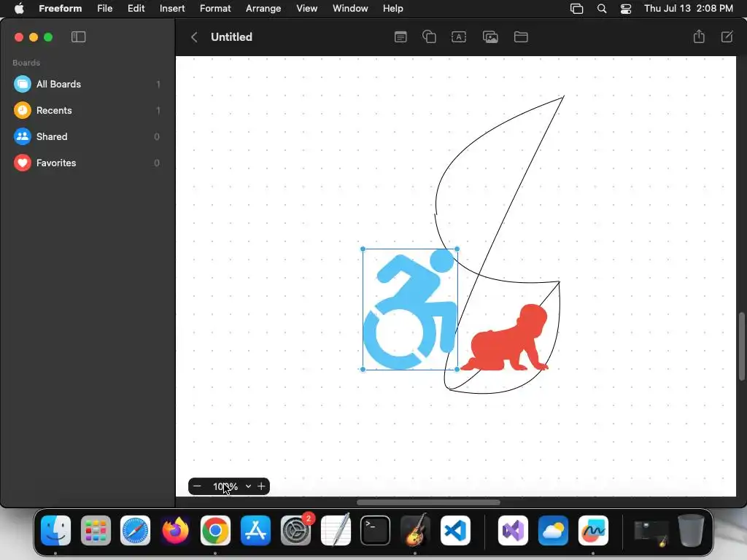Click the date and time display

pos(689,9)
